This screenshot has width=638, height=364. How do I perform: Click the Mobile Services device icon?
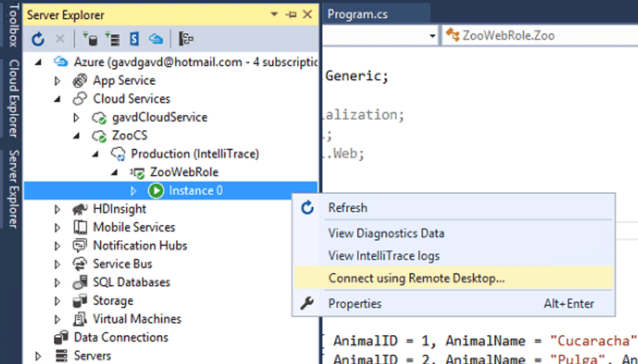click(80, 227)
